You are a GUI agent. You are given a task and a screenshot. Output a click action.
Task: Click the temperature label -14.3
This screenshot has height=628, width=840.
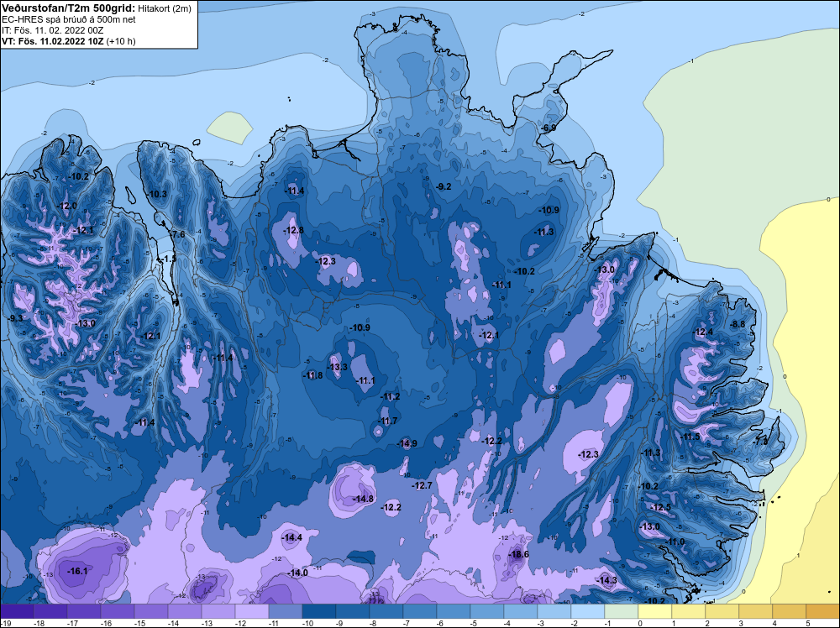click(x=607, y=580)
